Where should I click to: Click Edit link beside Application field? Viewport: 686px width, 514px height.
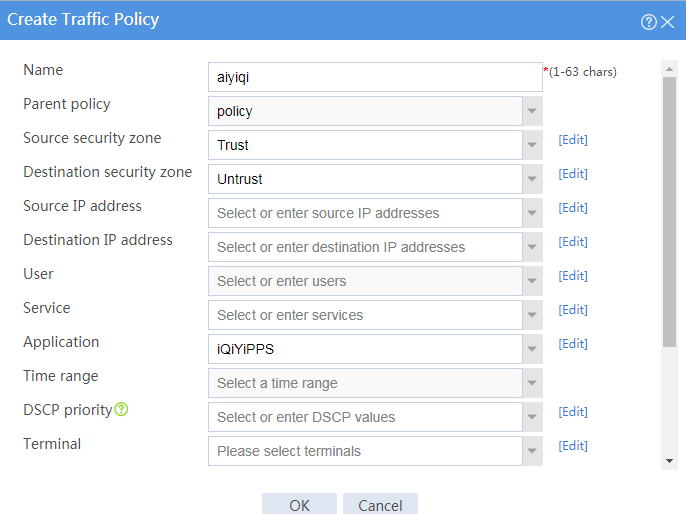(x=573, y=344)
